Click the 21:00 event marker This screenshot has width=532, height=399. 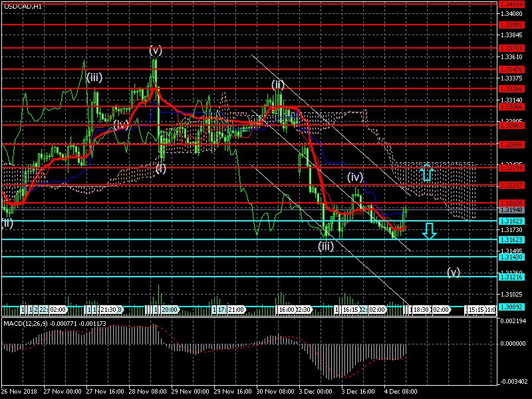(236, 310)
